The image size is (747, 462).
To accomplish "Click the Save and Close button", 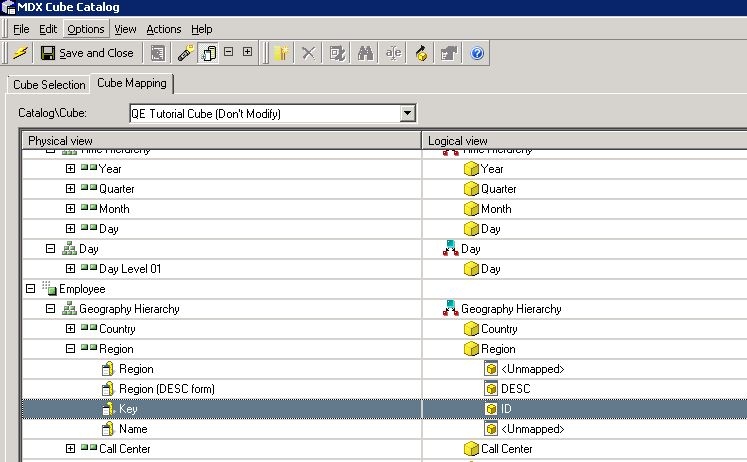I will coord(86,53).
